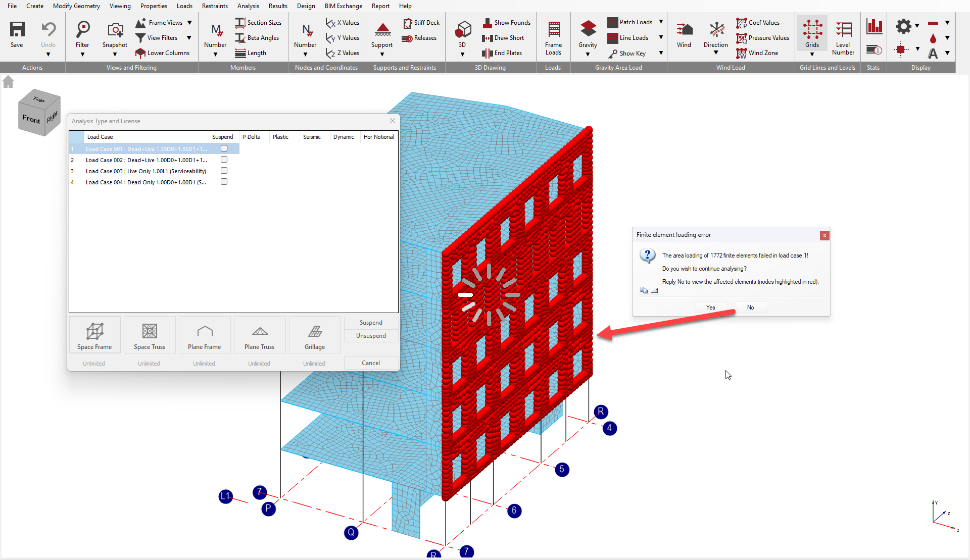This screenshot has width=970, height=560.
Task: Tick Suspend for Load Case 001
Action: (224, 148)
